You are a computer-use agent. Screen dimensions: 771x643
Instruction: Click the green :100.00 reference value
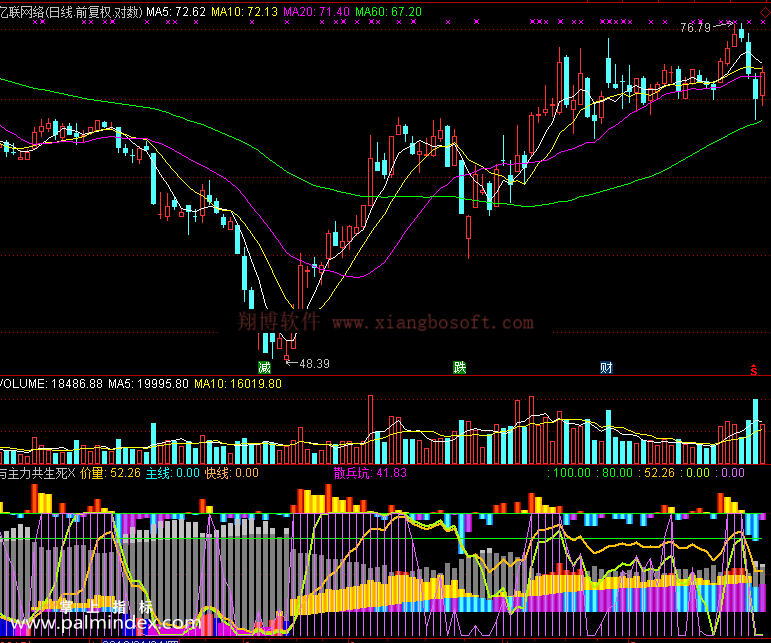569,473
